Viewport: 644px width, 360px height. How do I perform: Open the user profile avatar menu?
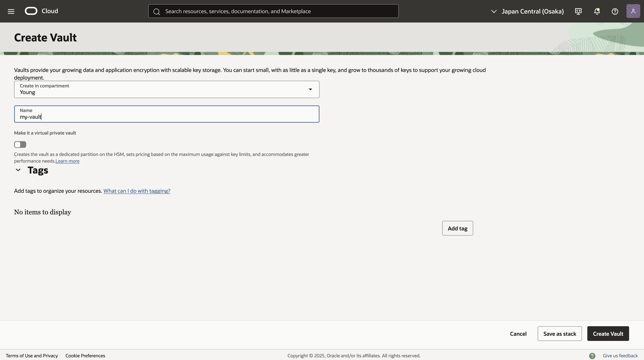point(633,11)
